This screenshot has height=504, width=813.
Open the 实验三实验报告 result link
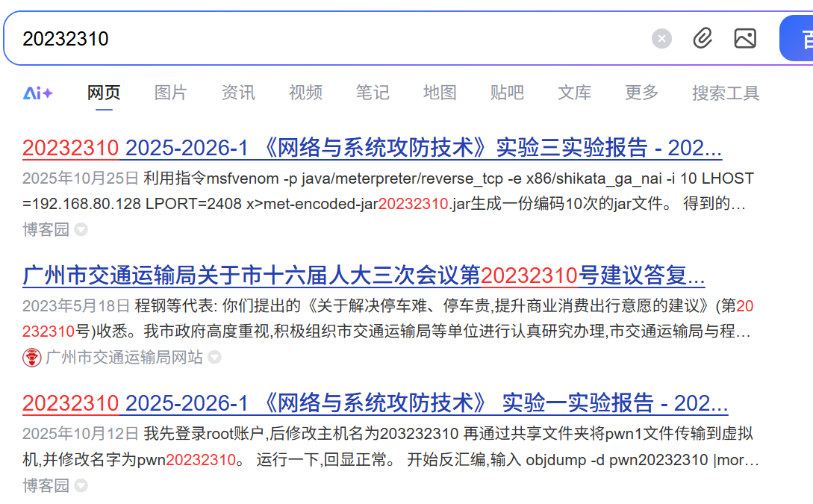pyautogui.click(x=372, y=148)
